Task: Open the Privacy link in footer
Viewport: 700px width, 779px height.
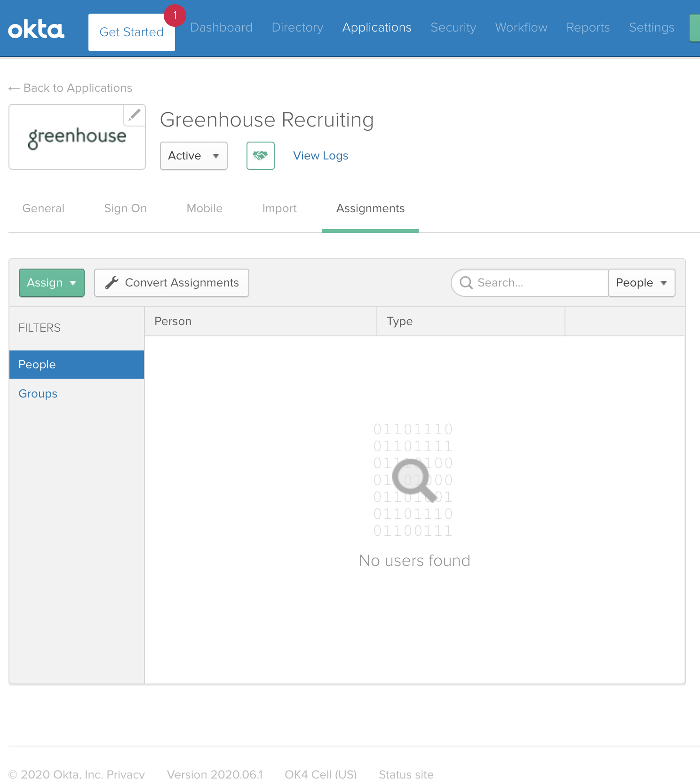Action: tap(126, 774)
